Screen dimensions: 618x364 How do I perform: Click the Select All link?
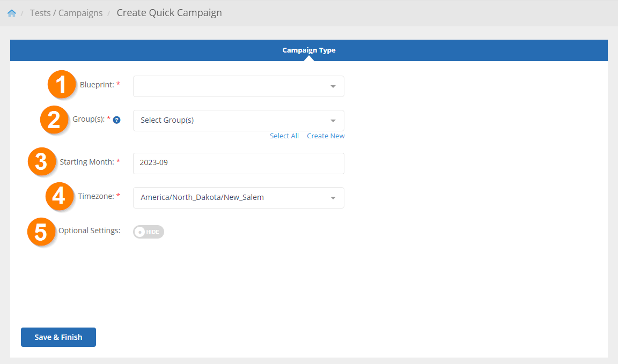[284, 136]
